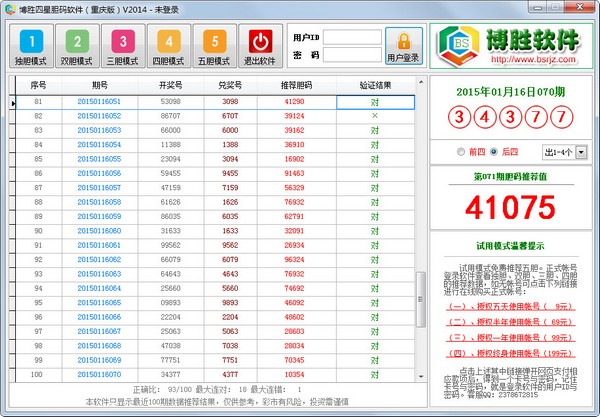The height and width of the screenshot is (417, 600).
Task: Open link 授权一年使用帐号 (99元)
Action: (510, 338)
